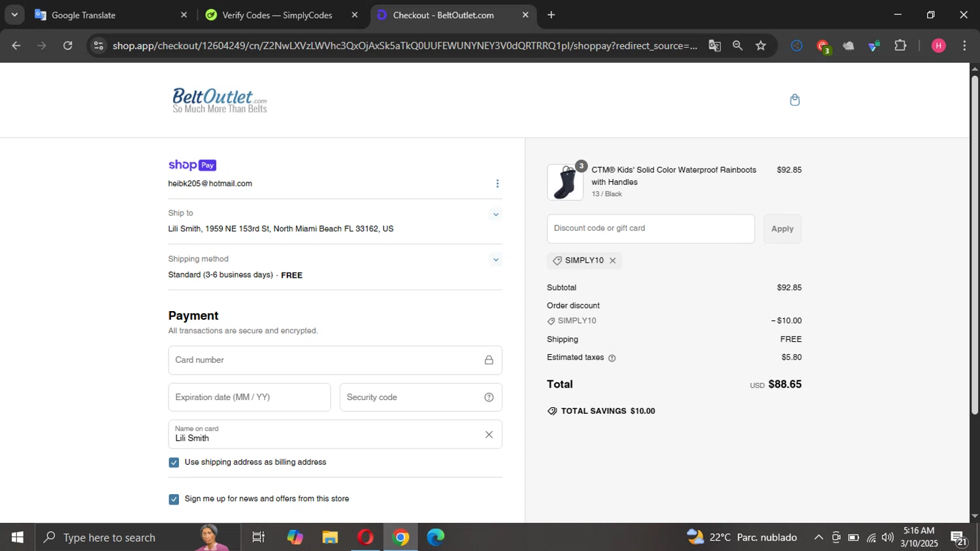Open Chrome tab search dropdown
The height and width of the screenshot is (551, 980).
(x=14, y=14)
